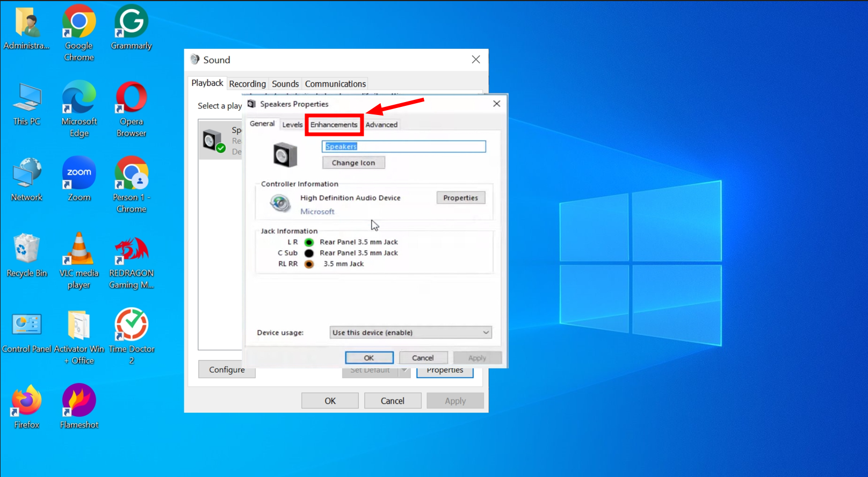The image size is (868, 477).
Task: Click the Change Icon button
Action: (x=353, y=163)
